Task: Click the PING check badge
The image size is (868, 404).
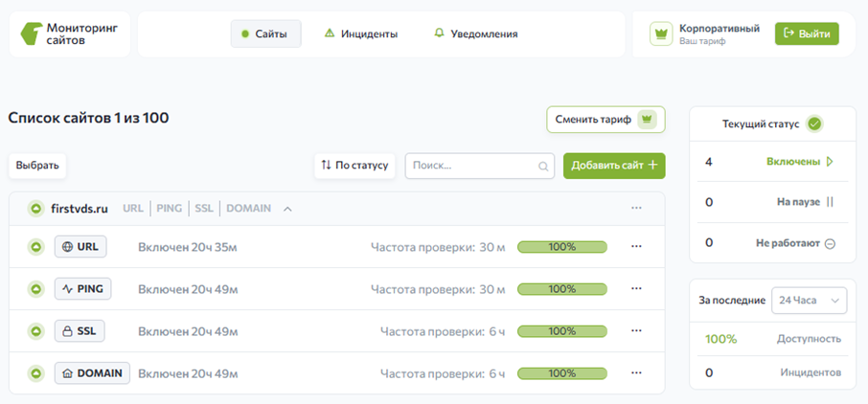Action: 83,289
